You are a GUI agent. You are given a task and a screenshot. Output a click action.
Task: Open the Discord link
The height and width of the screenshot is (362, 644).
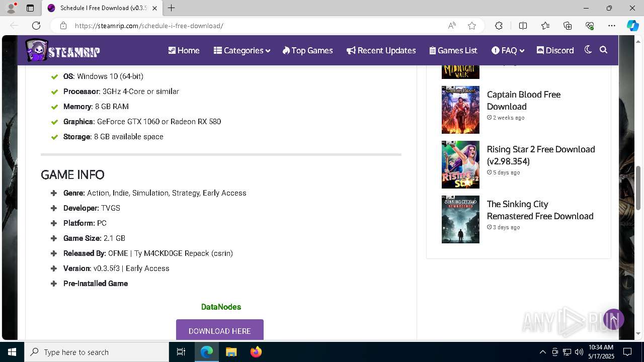(555, 50)
